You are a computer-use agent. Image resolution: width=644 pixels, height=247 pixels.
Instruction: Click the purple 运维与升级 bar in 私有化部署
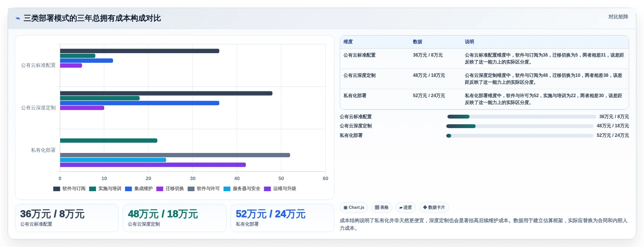[x=153, y=165]
